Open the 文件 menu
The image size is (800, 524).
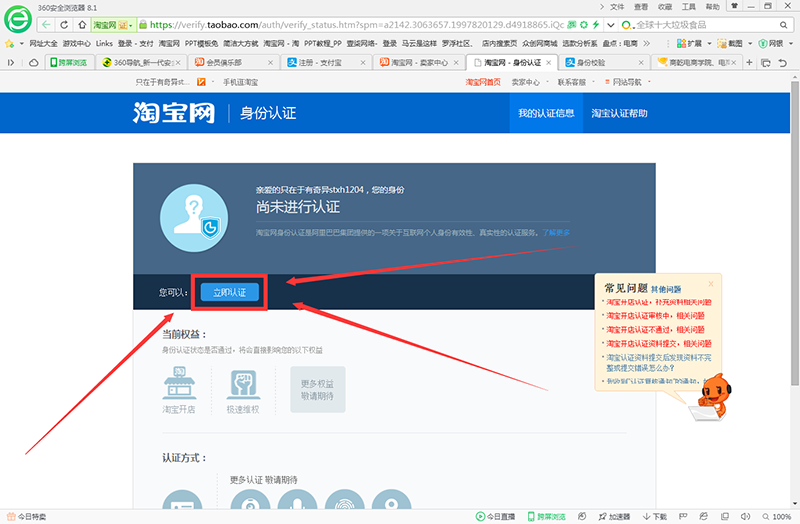[617, 7]
